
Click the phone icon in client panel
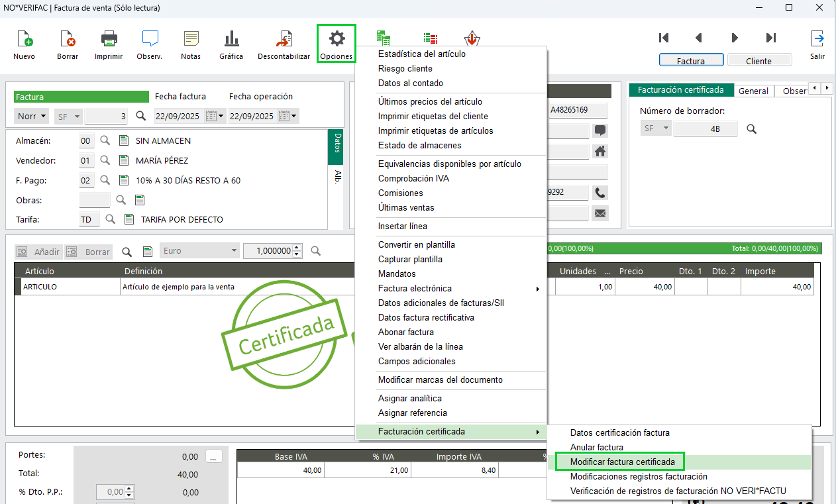tap(600, 193)
